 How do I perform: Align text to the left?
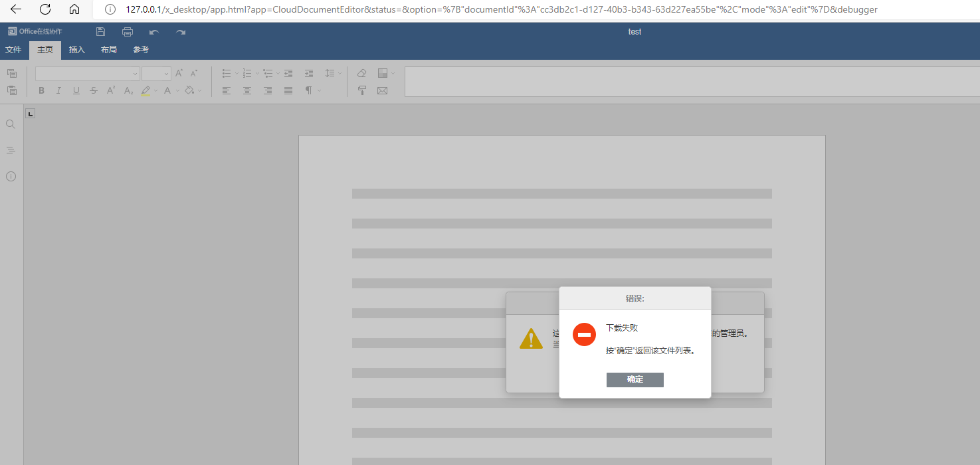coord(227,90)
